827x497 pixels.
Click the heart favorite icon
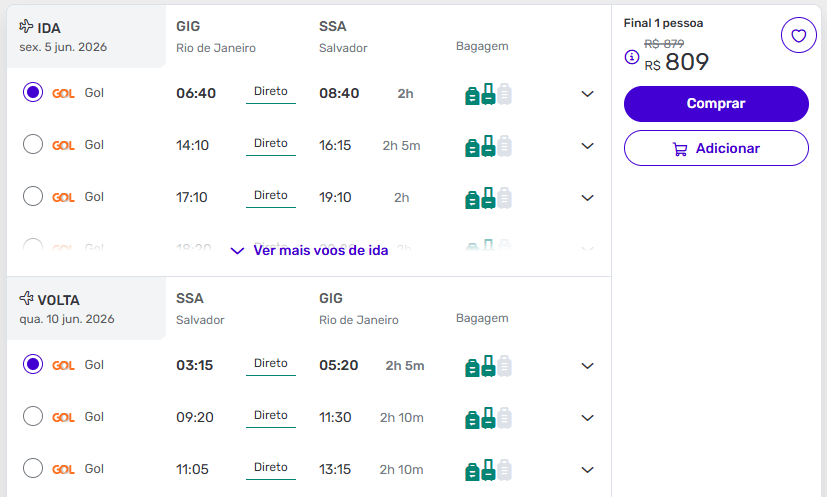pyautogui.click(x=798, y=37)
